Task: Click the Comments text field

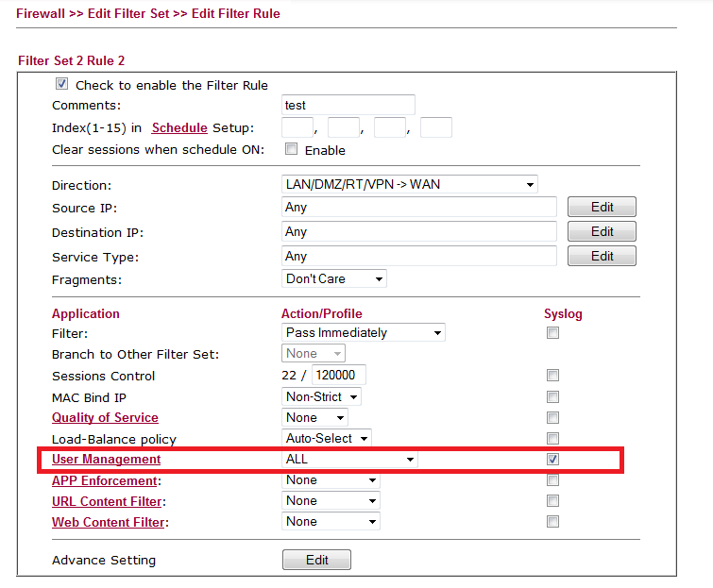Action: (x=348, y=105)
